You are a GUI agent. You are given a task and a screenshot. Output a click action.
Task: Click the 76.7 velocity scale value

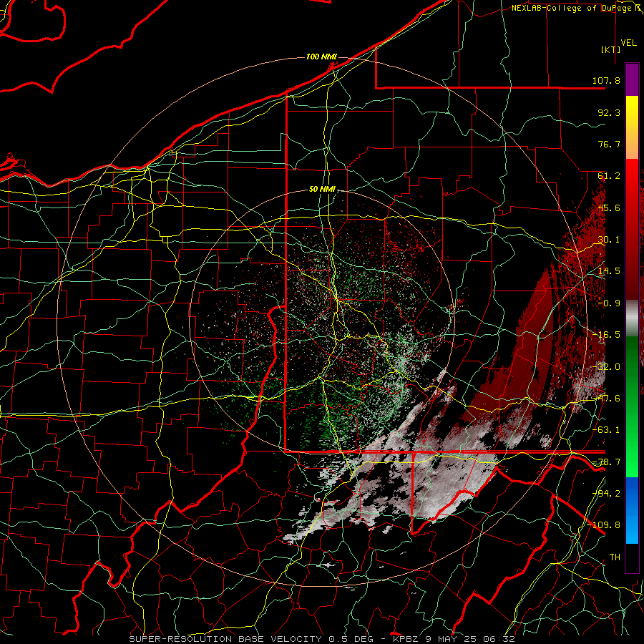point(609,144)
